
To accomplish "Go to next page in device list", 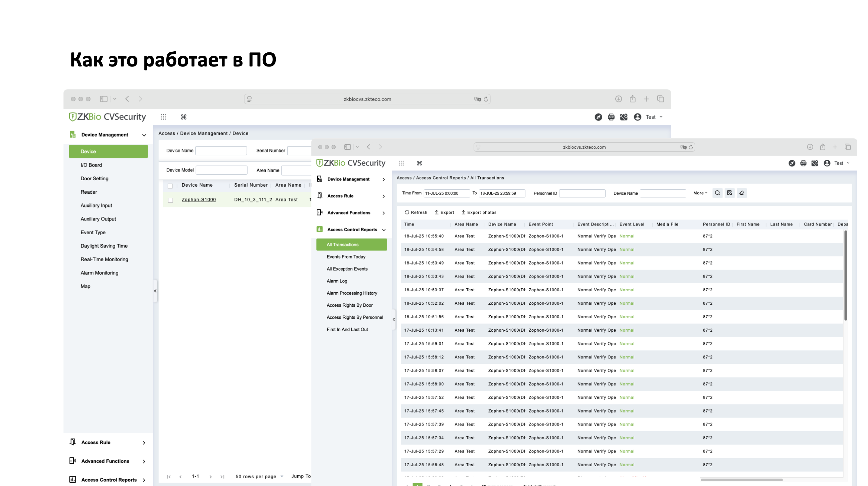I will (211, 477).
